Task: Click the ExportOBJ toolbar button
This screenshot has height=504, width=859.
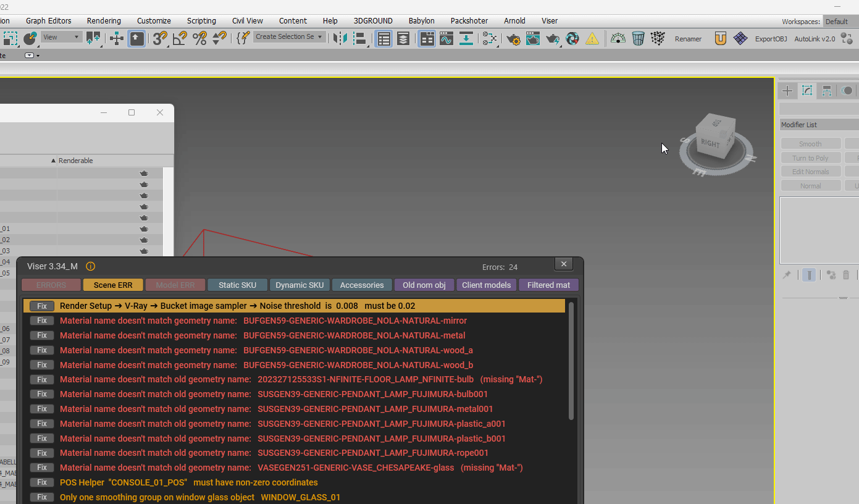Action: click(771, 39)
